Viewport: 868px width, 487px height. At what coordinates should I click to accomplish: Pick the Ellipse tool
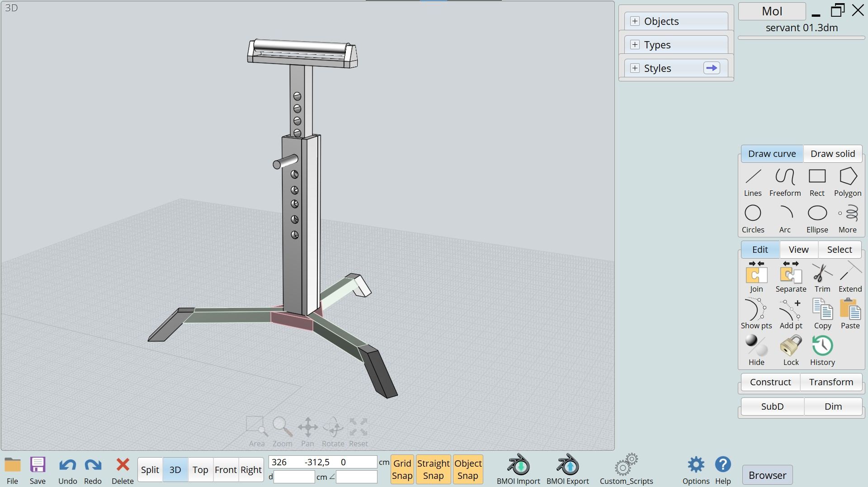point(817,219)
